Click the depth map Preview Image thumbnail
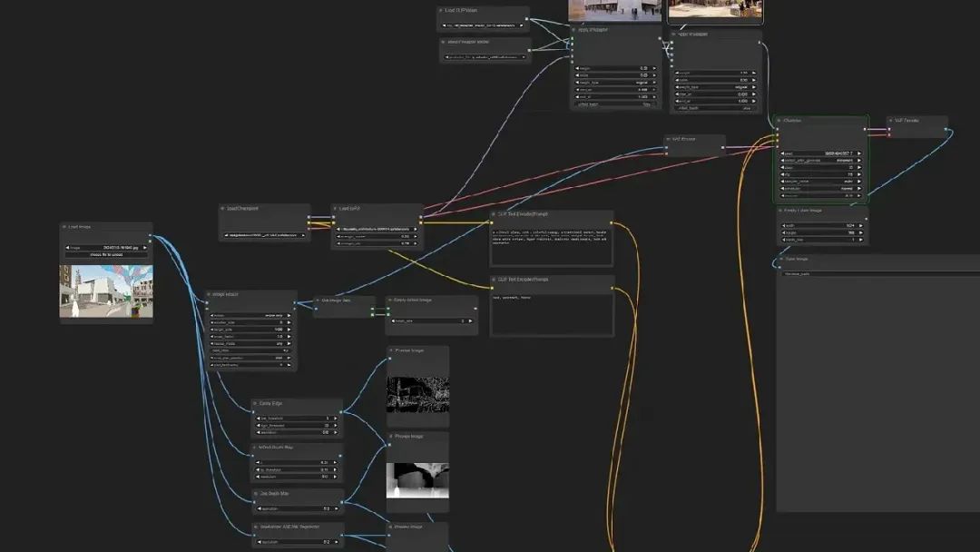980x552 pixels. pyautogui.click(x=417, y=480)
